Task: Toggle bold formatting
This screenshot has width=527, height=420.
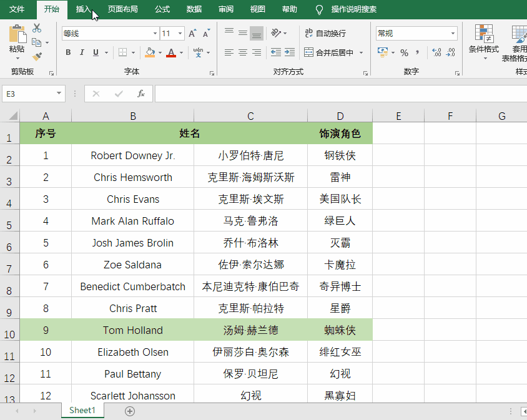Action: point(68,52)
